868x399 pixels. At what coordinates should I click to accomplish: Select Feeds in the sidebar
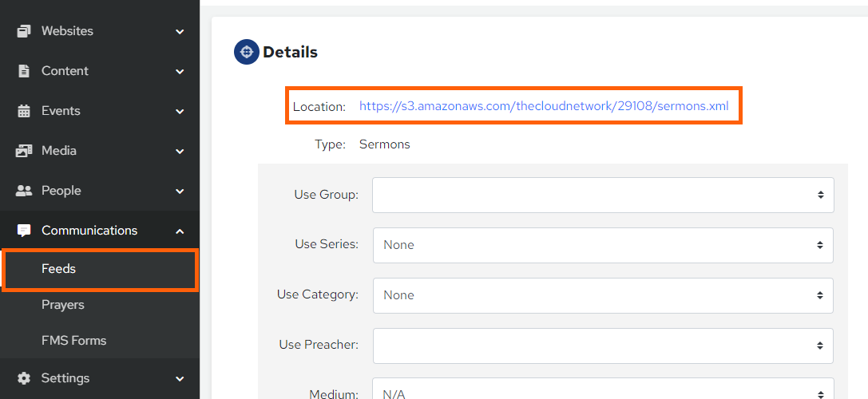click(100, 270)
